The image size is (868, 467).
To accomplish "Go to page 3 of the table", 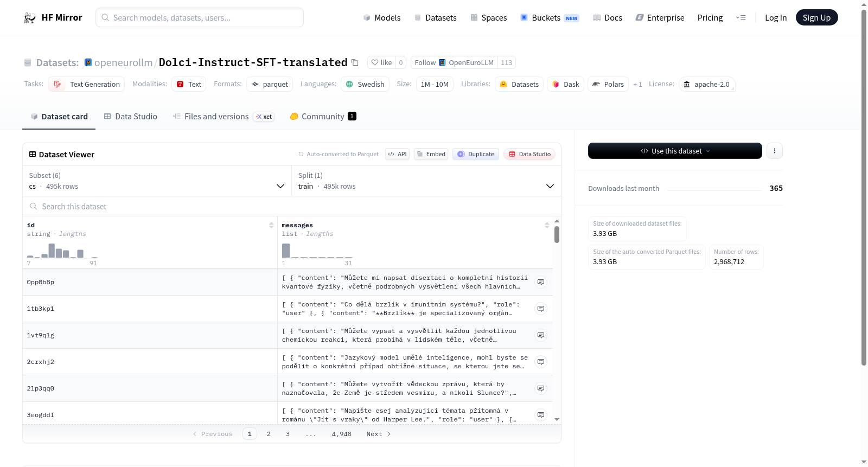I will coord(288,434).
